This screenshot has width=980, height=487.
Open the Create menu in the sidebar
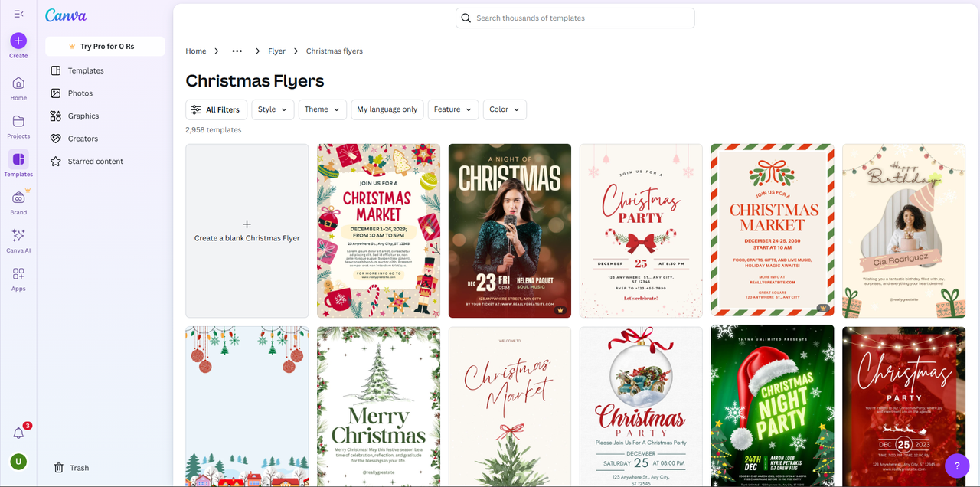coord(18,41)
